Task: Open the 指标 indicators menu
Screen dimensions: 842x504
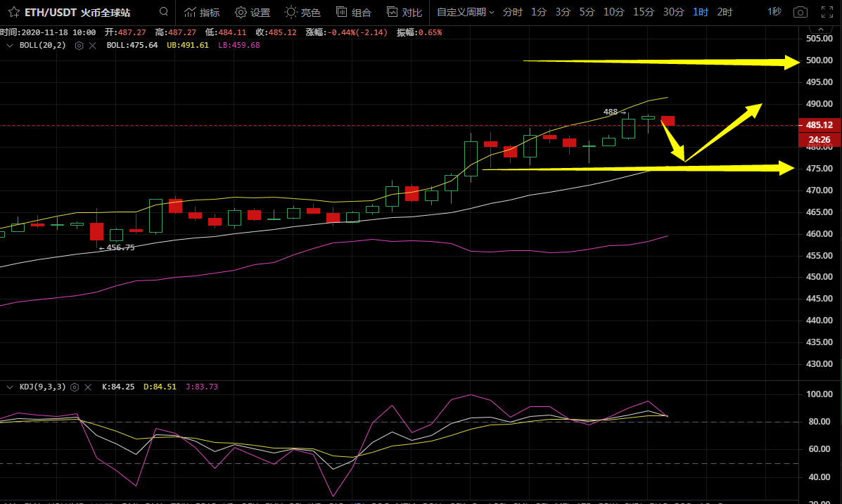Action: (202, 12)
